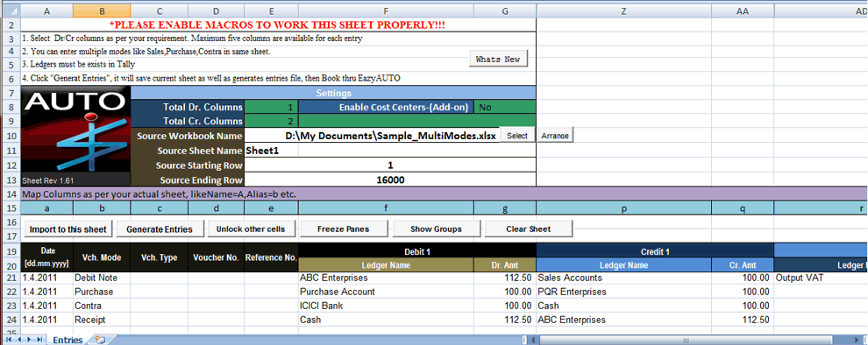The height and width of the screenshot is (345, 868).
Task: Click the Freeze Panes button
Action: [x=343, y=229]
